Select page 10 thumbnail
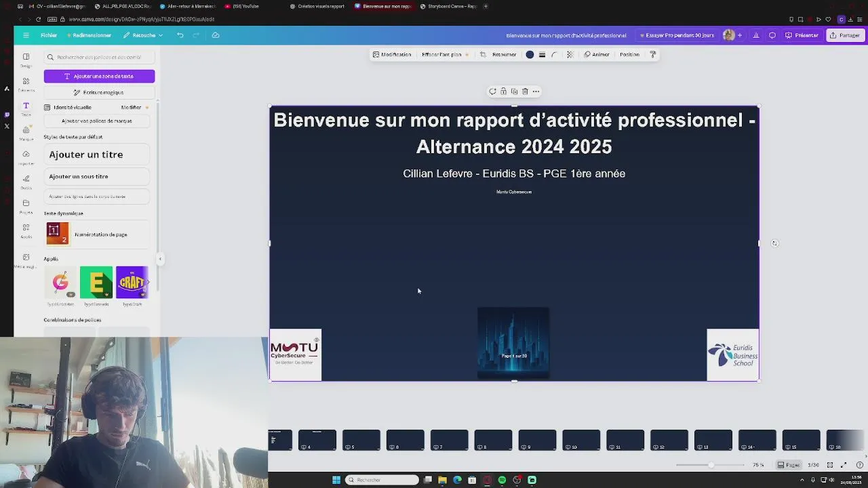 (x=581, y=441)
